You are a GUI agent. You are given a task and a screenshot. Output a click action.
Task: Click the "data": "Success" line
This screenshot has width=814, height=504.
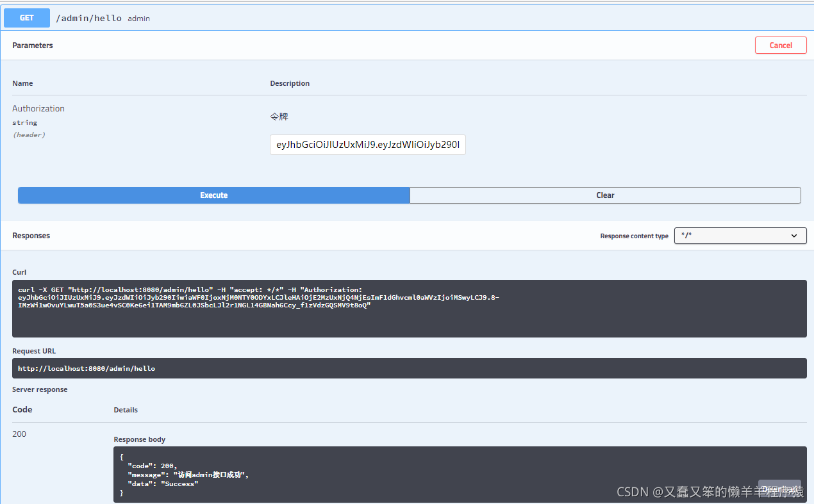click(x=163, y=484)
